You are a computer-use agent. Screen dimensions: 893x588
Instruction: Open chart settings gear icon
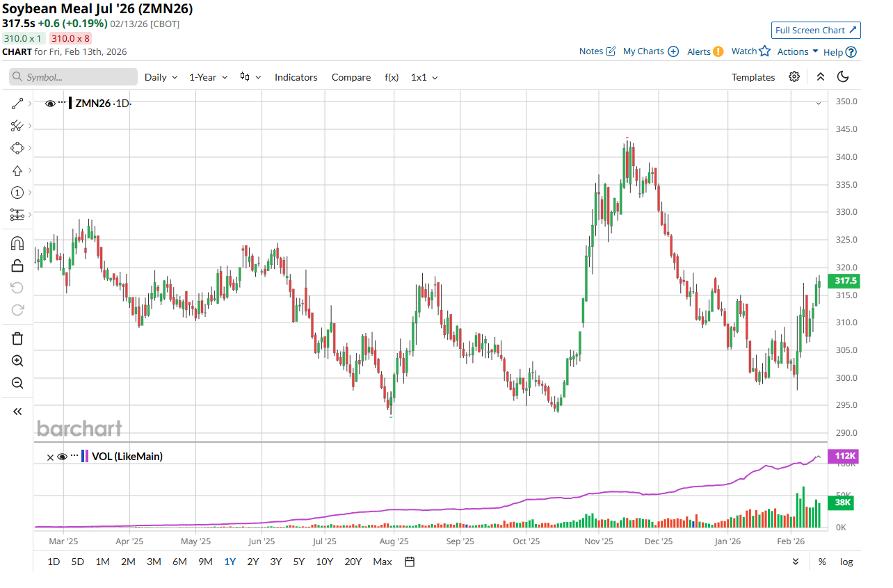794,77
